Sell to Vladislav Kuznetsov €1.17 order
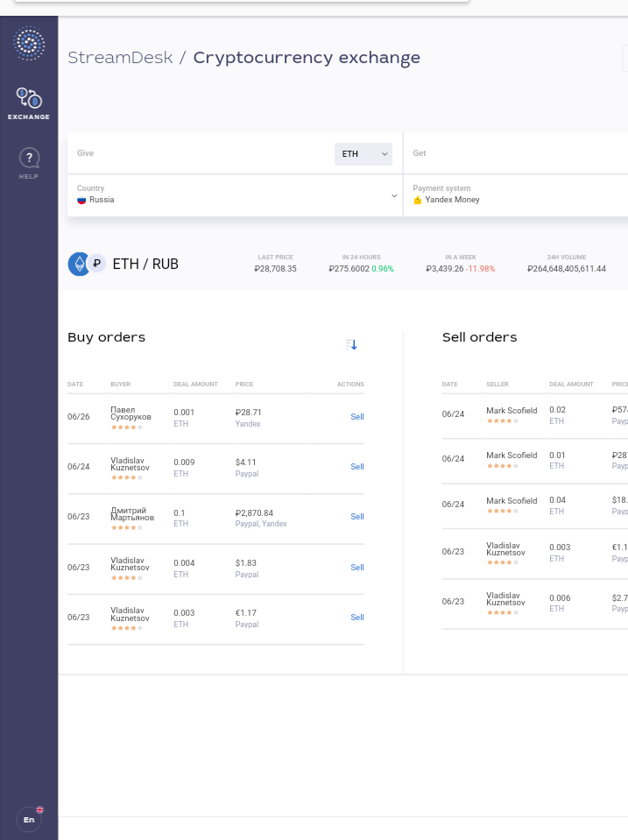The height and width of the screenshot is (840, 628). [x=356, y=618]
